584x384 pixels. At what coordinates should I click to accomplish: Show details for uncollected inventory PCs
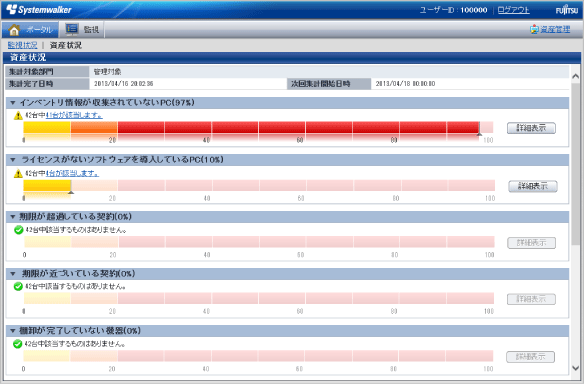pyautogui.click(x=531, y=128)
